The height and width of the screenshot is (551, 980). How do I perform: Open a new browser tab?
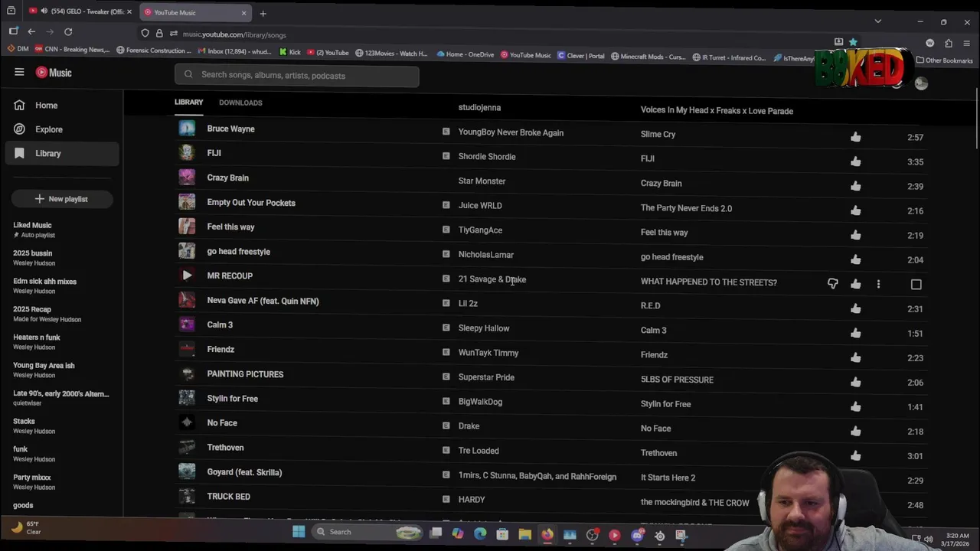coord(263,13)
